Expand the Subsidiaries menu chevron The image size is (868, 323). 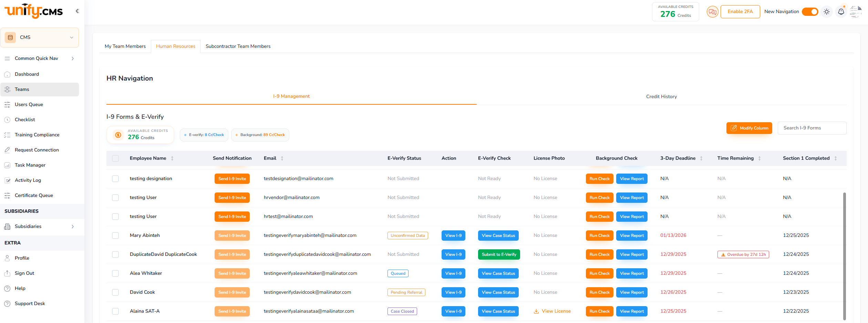pos(72,227)
